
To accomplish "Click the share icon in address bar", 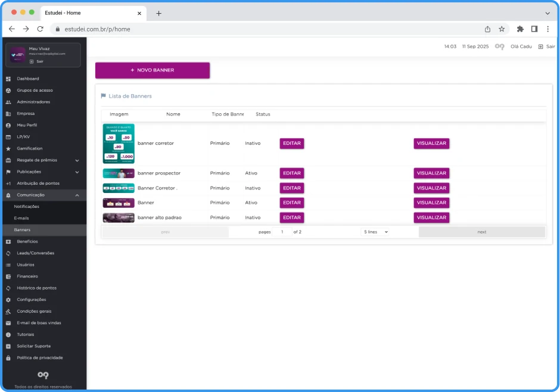I will pyautogui.click(x=487, y=29).
